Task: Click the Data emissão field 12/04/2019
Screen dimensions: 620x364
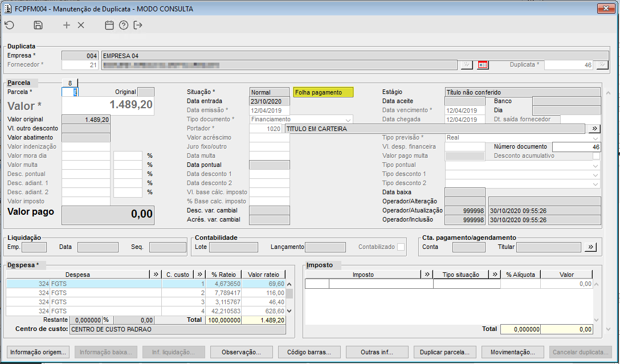Action: [x=270, y=111]
